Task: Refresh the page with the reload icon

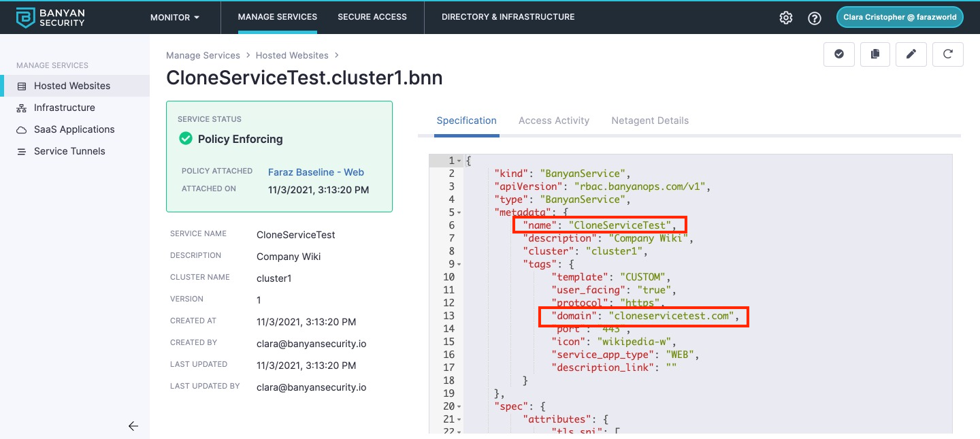Action: tap(947, 54)
